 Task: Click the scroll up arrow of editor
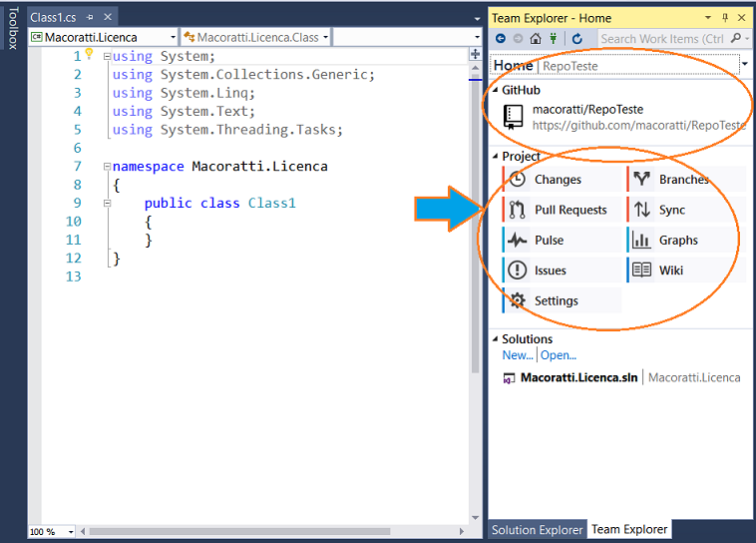[x=475, y=68]
